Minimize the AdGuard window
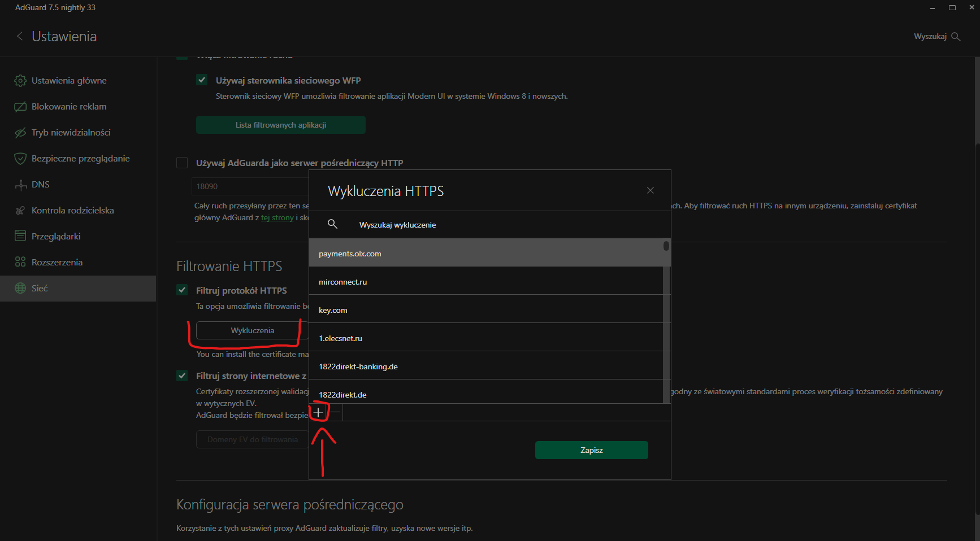The width and height of the screenshot is (980, 541). pyautogui.click(x=933, y=8)
